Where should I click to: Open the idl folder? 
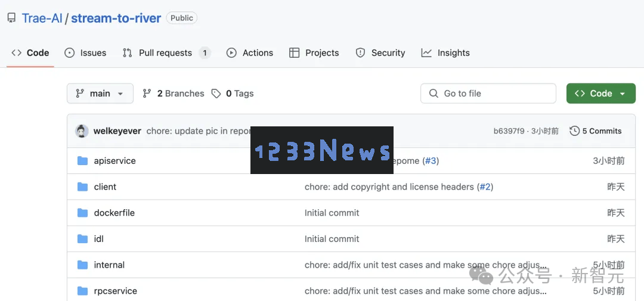pos(98,239)
